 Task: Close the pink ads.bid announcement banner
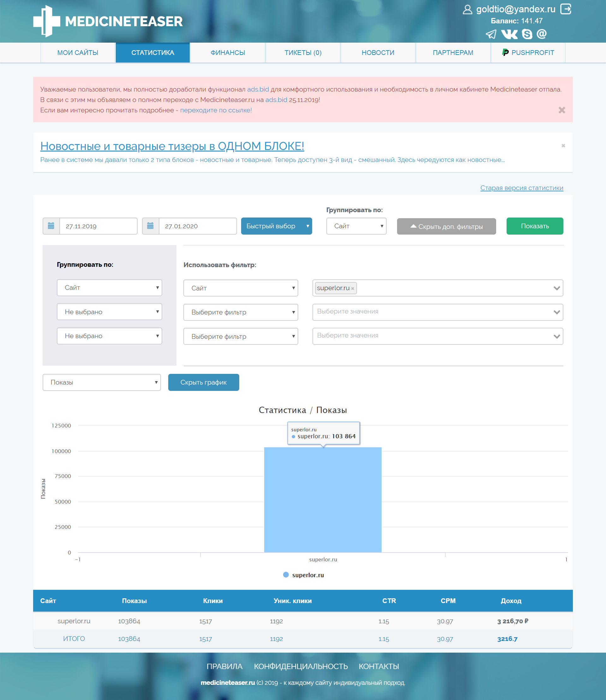point(562,110)
